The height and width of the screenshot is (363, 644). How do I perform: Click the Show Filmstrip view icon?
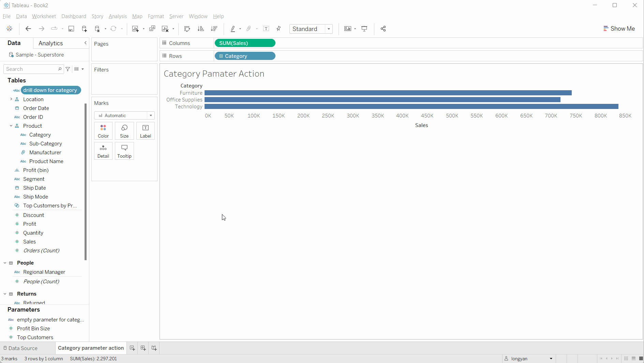pyautogui.click(x=633, y=359)
